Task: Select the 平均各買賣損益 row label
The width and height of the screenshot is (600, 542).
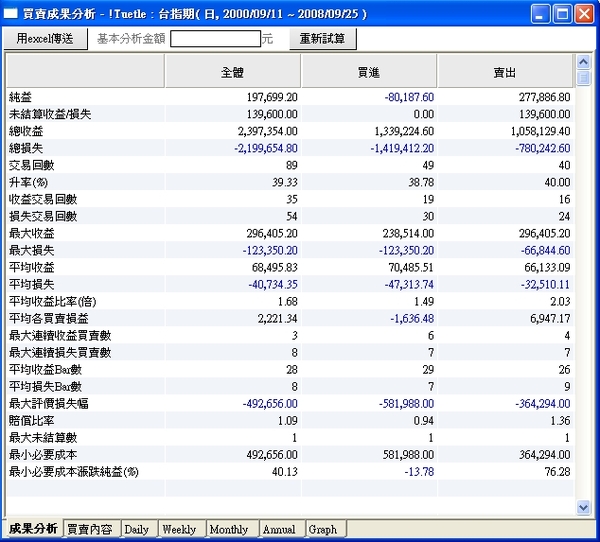Action: pyautogui.click(x=49, y=318)
